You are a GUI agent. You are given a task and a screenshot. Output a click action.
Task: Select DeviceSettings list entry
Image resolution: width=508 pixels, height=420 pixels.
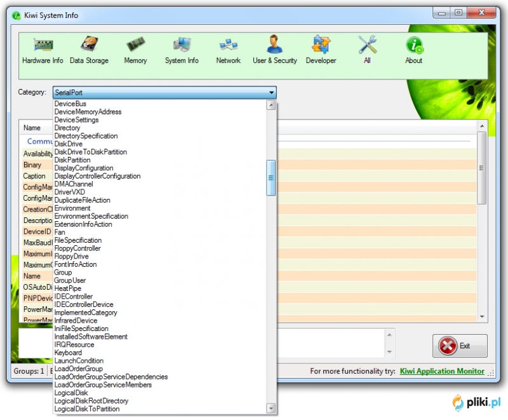(160, 120)
